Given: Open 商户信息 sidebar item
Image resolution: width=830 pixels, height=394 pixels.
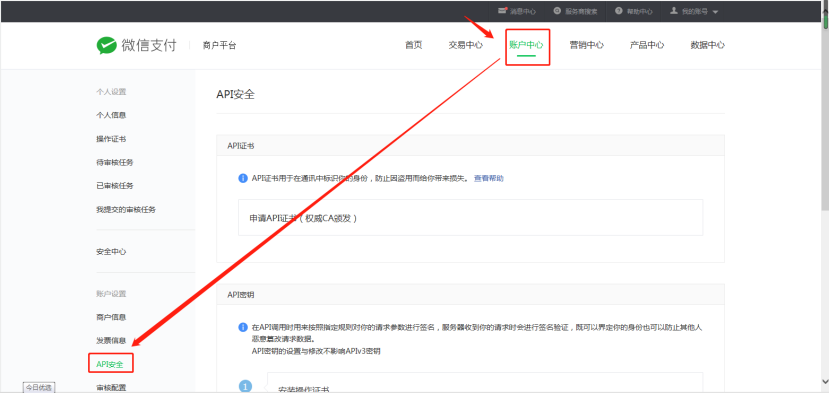Looking at the screenshot, I should coord(111,317).
